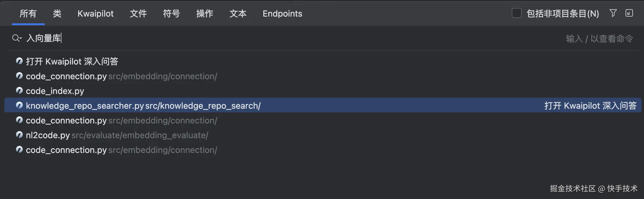This screenshot has width=644, height=199.
Task: Switch to the Kwaipilot tab
Action: tap(95, 14)
